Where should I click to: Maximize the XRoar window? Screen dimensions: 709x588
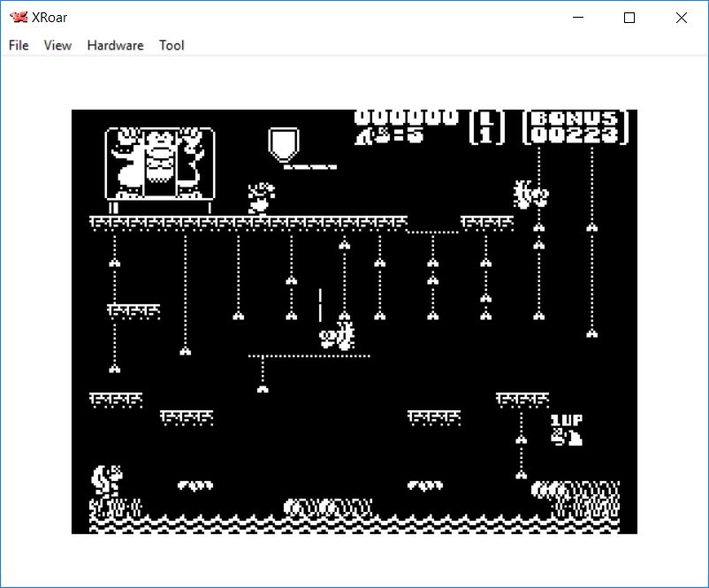tap(629, 18)
